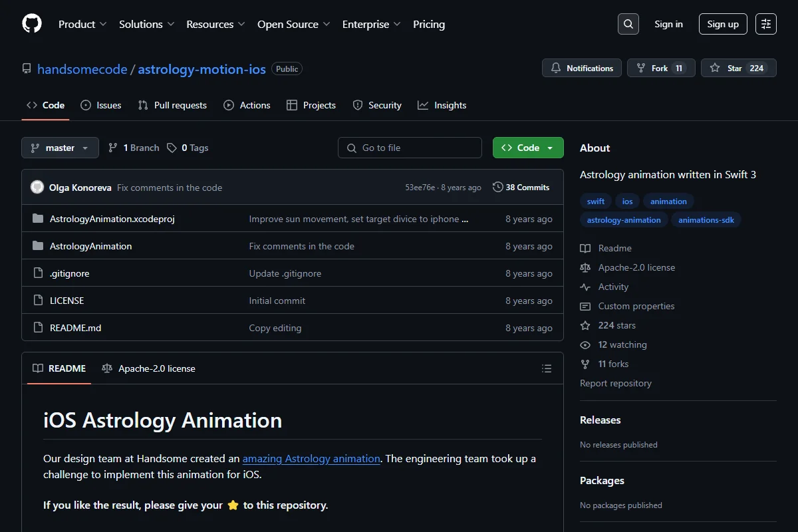Fork the astrology-motion-ios repository
Image resolution: width=798 pixels, height=532 pixels.
pyautogui.click(x=661, y=68)
